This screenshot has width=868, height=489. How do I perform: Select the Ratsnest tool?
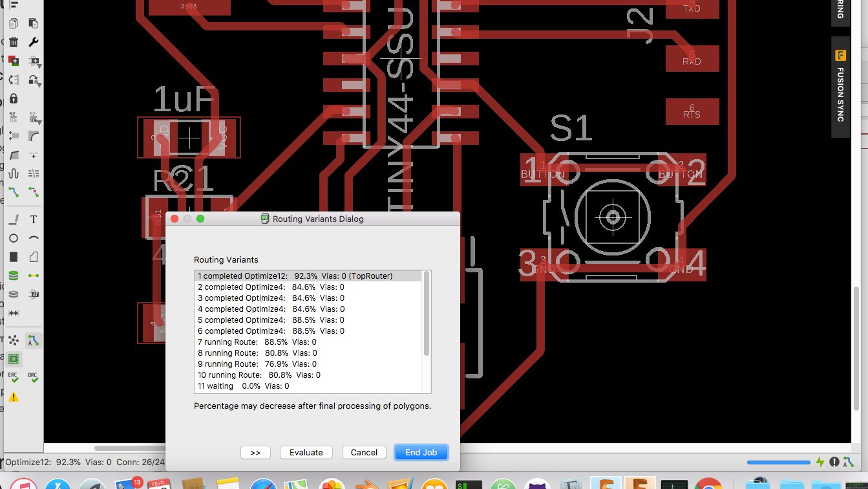[x=13, y=340]
